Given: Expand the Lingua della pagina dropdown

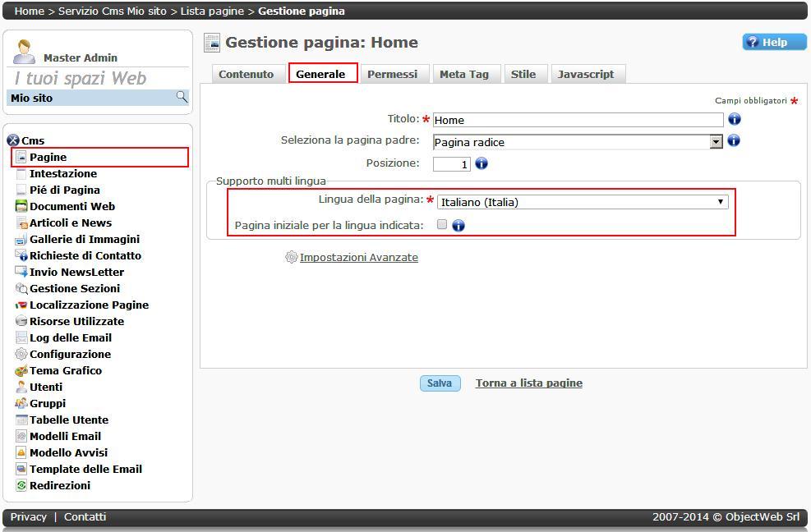Looking at the screenshot, I should pos(583,202).
